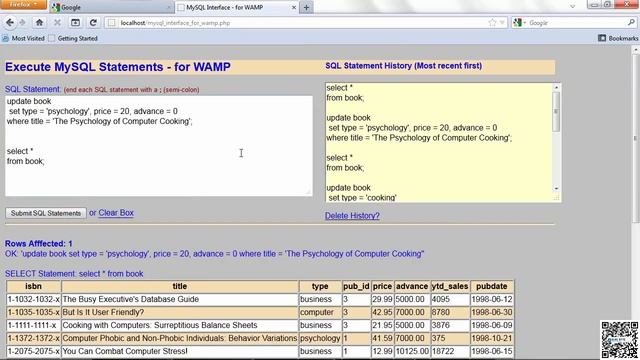
Task: Click the cell 'You Can Combat Computer Stress!'
Action: click(180, 351)
